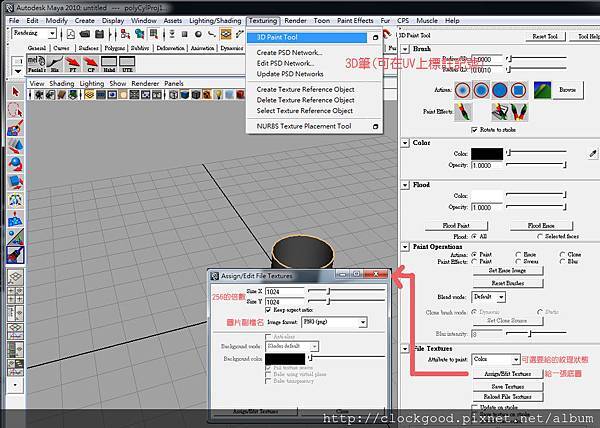
Task: Click the first Paint Effects brush icon
Action: coord(463,112)
